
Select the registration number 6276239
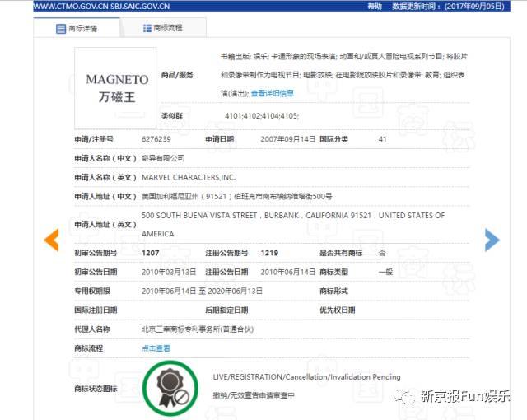(156, 139)
